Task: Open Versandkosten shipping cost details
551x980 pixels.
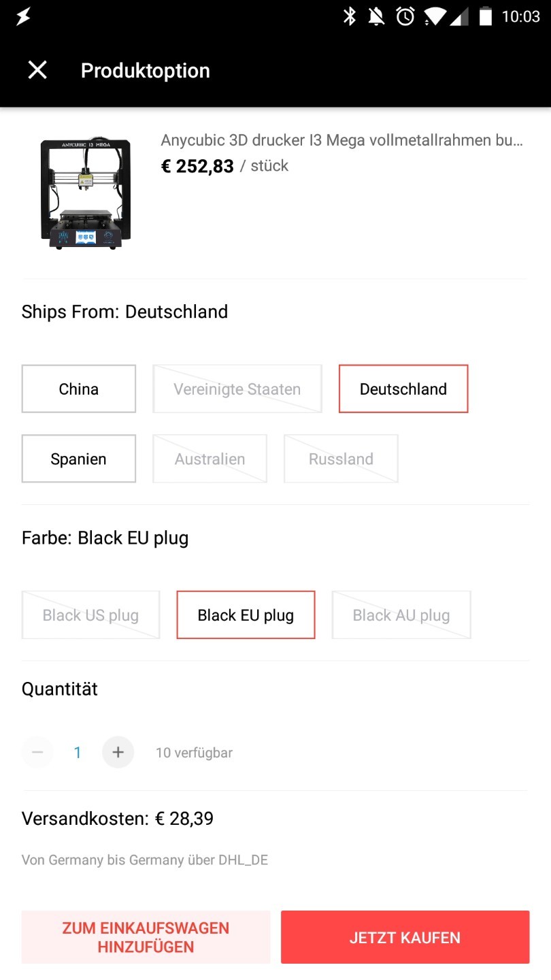Action: point(118,818)
